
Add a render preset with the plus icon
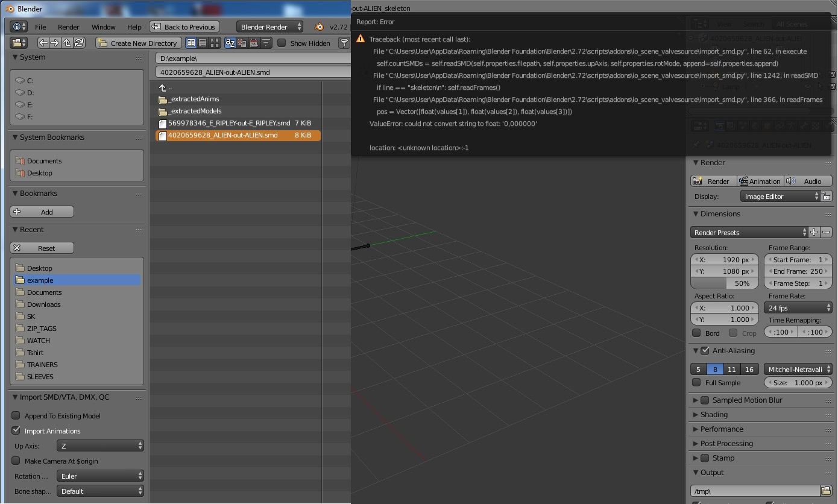(x=814, y=233)
